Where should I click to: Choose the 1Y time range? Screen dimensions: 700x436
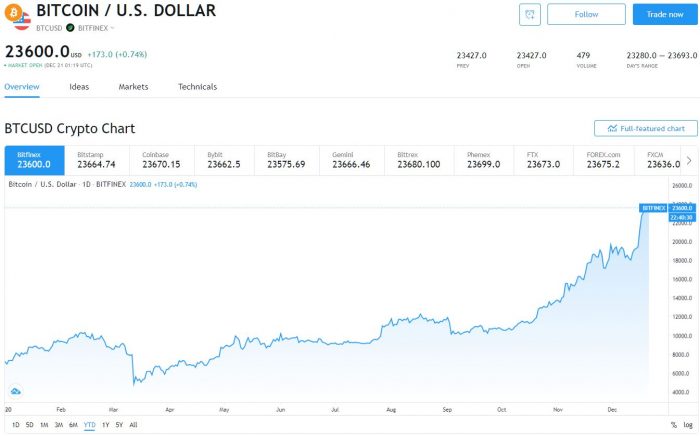(106, 425)
